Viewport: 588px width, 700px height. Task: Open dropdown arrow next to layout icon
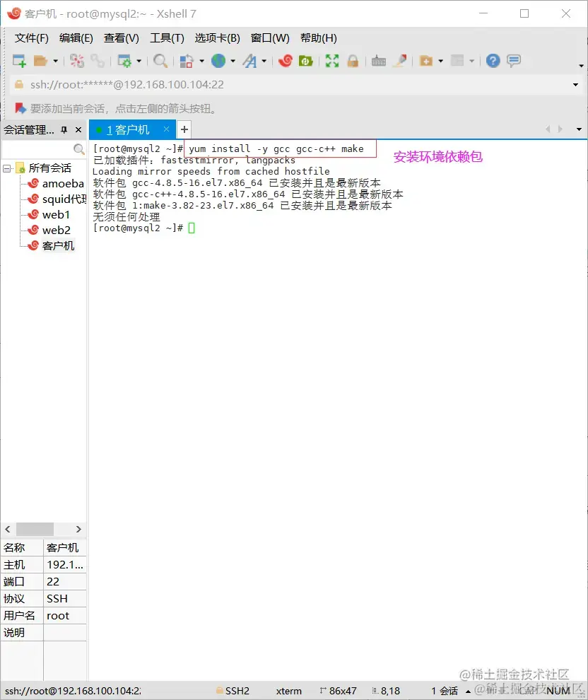[x=201, y=61]
